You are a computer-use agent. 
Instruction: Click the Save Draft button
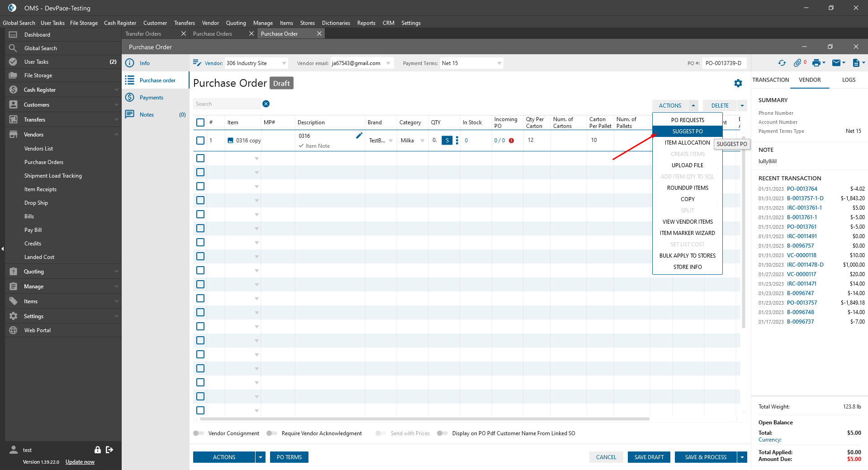click(649, 457)
